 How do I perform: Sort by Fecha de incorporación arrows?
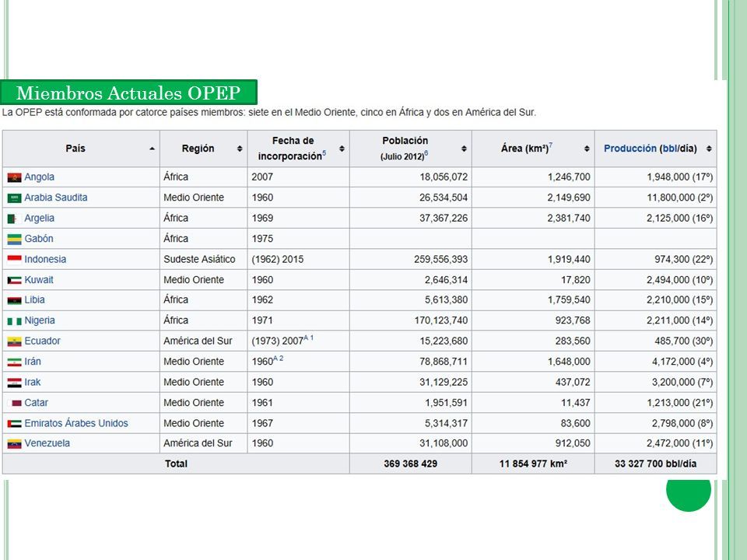[x=342, y=149]
